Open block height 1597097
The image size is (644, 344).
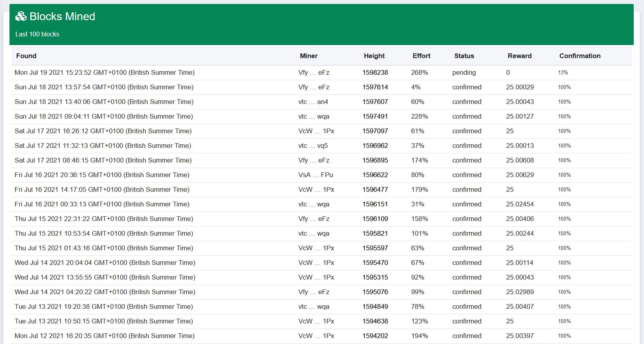click(x=375, y=131)
